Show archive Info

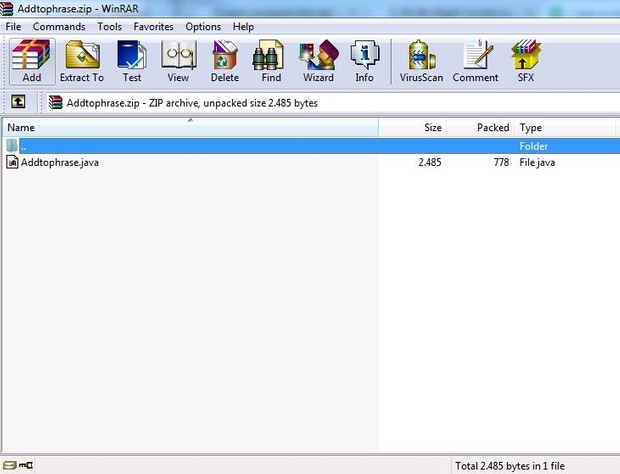coord(364,61)
